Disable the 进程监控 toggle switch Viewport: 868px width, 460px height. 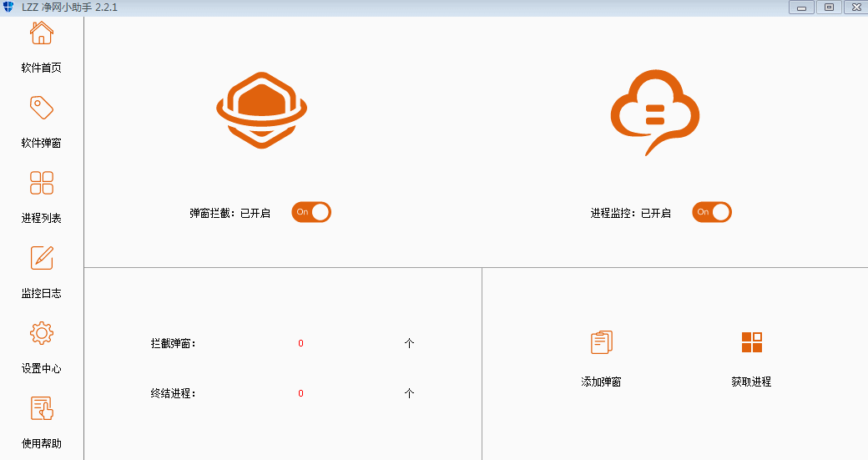[712, 212]
